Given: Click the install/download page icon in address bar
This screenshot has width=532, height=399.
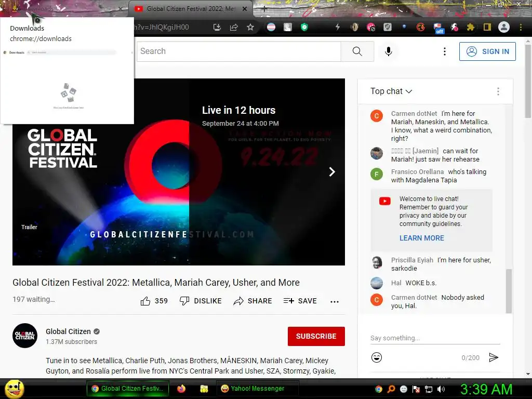Looking at the screenshot, I should [x=217, y=27].
